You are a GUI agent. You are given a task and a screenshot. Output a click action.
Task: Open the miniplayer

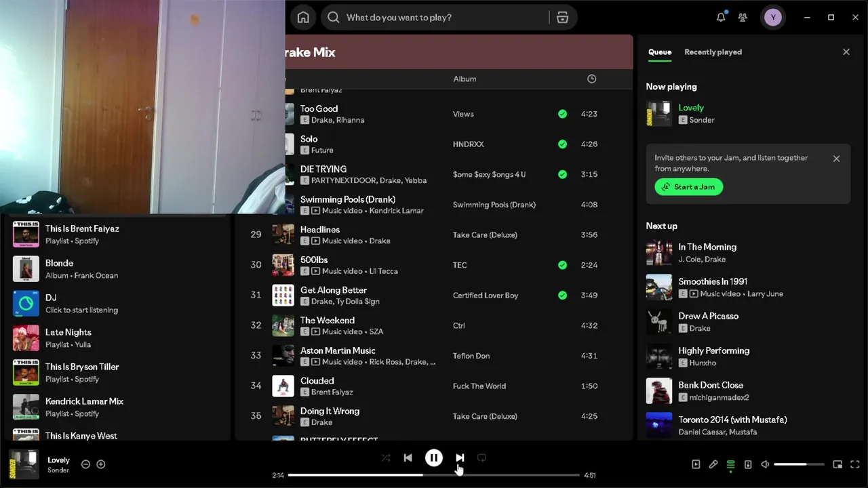pos(837,464)
